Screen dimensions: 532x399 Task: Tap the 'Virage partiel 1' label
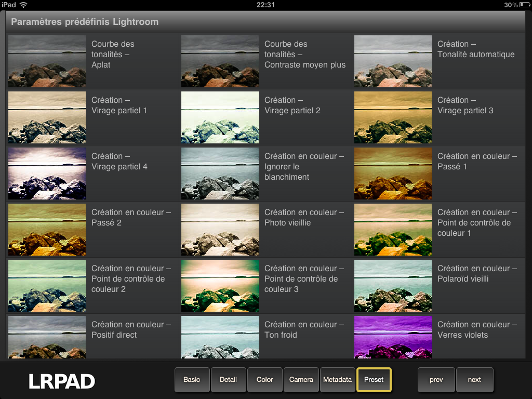pos(119,111)
